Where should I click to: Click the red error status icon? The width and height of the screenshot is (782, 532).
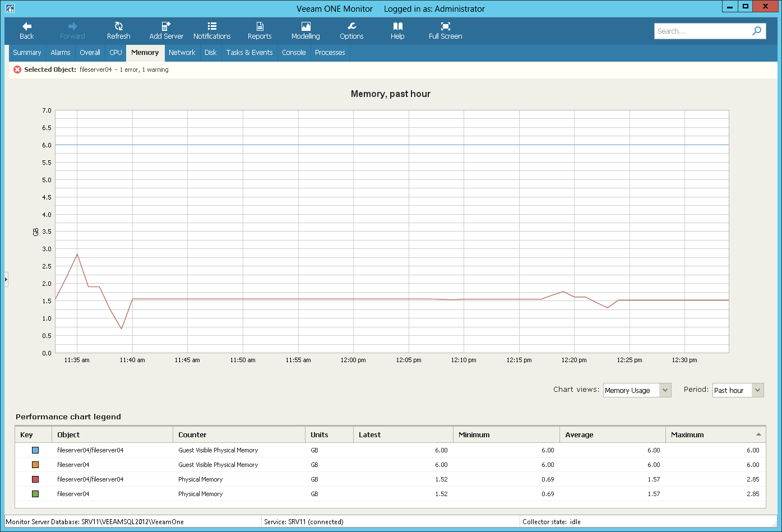[x=17, y=70]
